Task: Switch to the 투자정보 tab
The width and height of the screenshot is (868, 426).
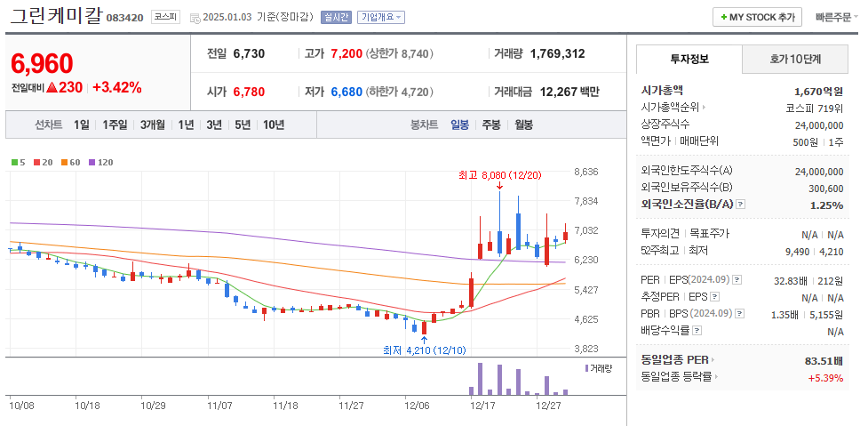Action: 689,60
